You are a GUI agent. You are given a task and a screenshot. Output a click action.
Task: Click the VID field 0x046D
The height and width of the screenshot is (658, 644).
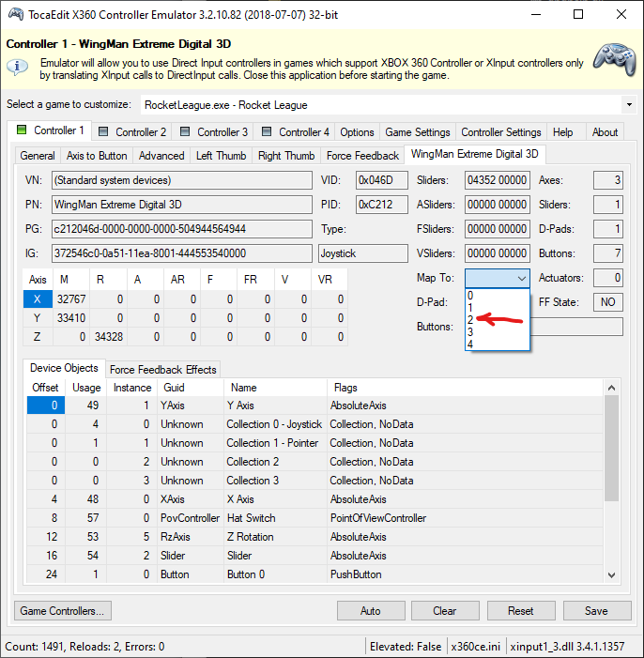point(382,180)
